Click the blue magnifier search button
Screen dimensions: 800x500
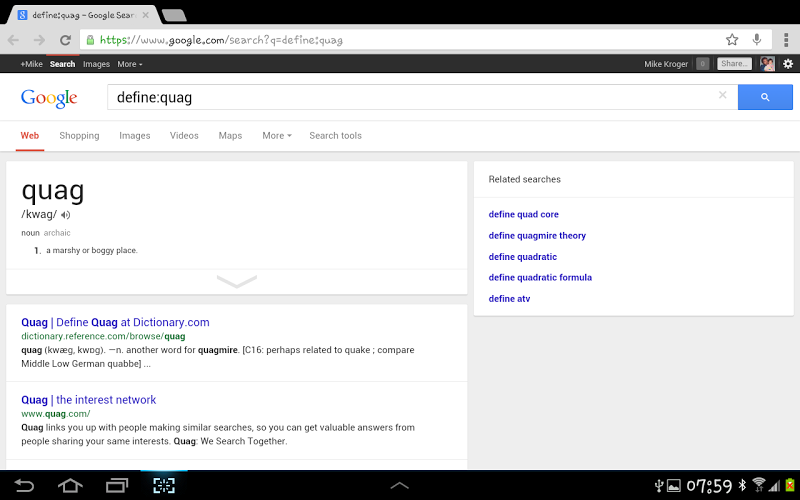765,97
